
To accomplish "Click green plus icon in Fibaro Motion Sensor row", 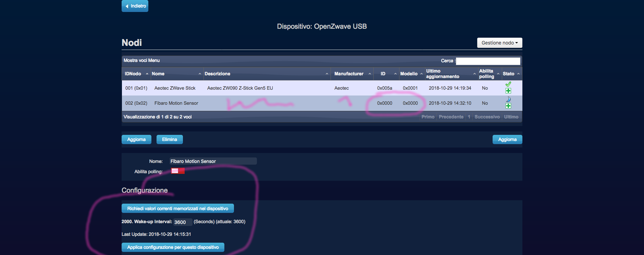I will click(508, 106).
